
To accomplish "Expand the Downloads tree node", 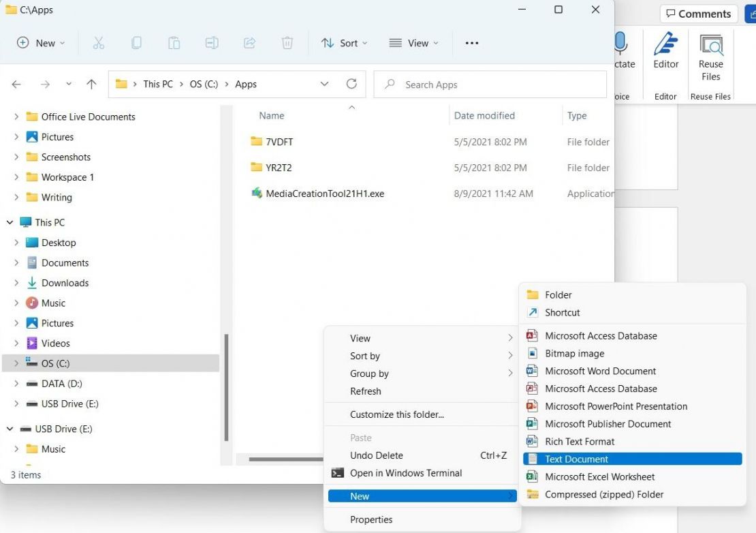I will 16,283.
